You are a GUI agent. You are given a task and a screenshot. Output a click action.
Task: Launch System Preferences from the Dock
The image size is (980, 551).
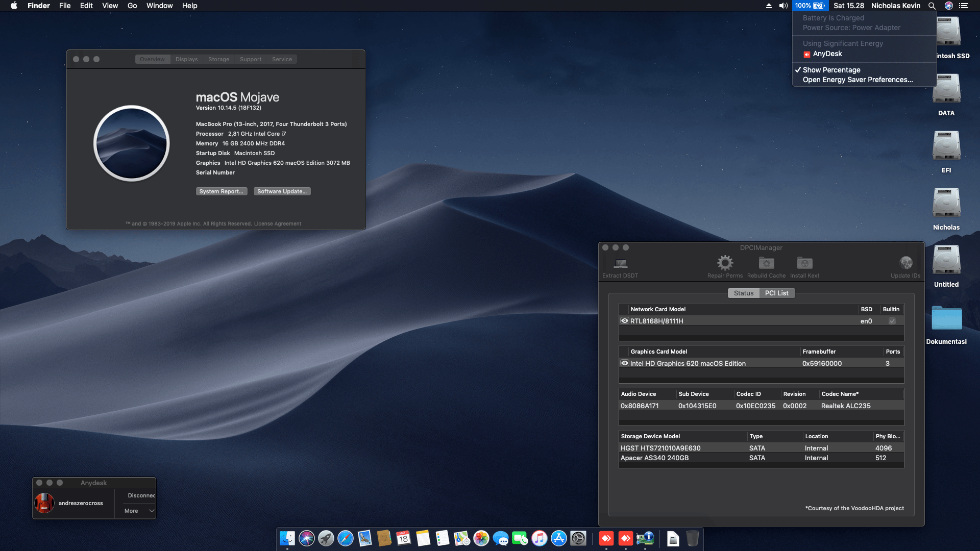(x=578, y=539)
